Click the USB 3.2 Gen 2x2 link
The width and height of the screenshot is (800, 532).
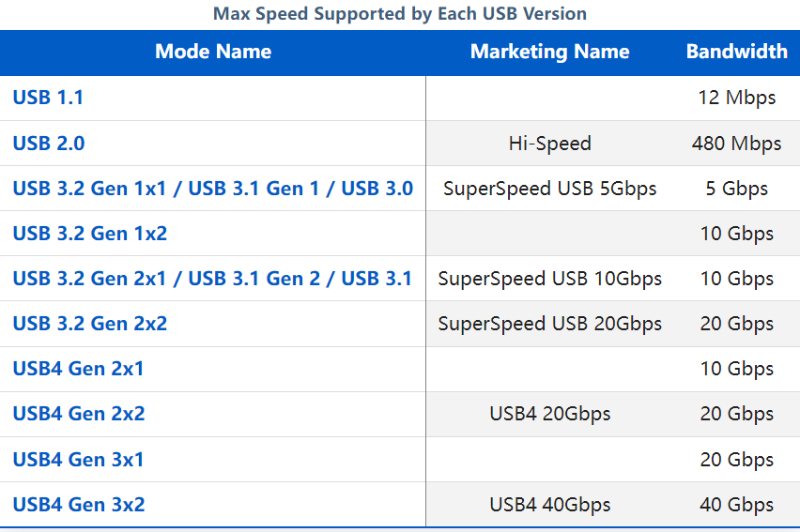tap(90, 324)
